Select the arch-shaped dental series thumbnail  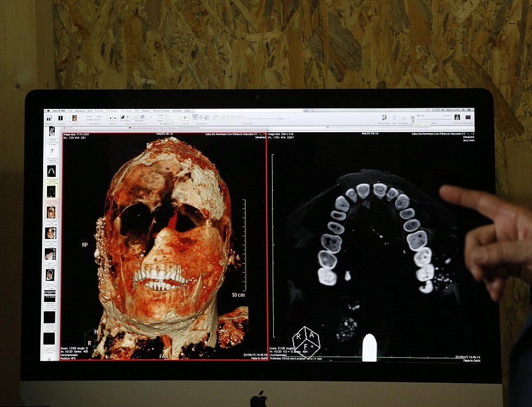51,171
